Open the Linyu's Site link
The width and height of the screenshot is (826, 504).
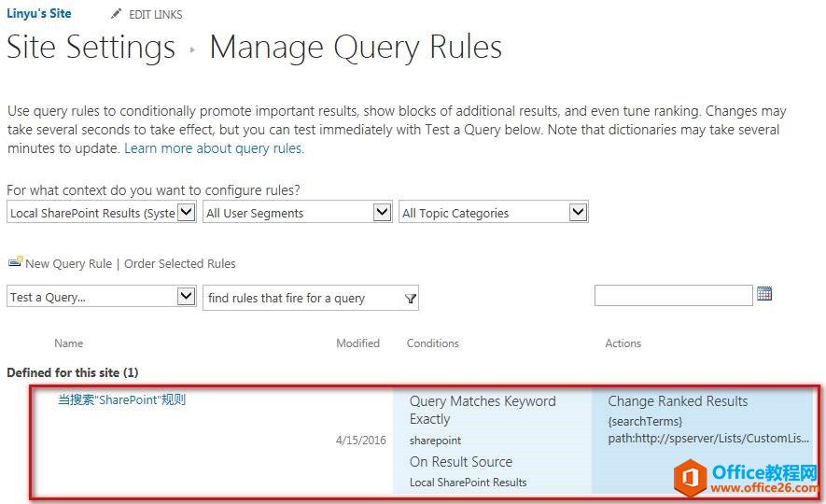click(x=39, y=14)
